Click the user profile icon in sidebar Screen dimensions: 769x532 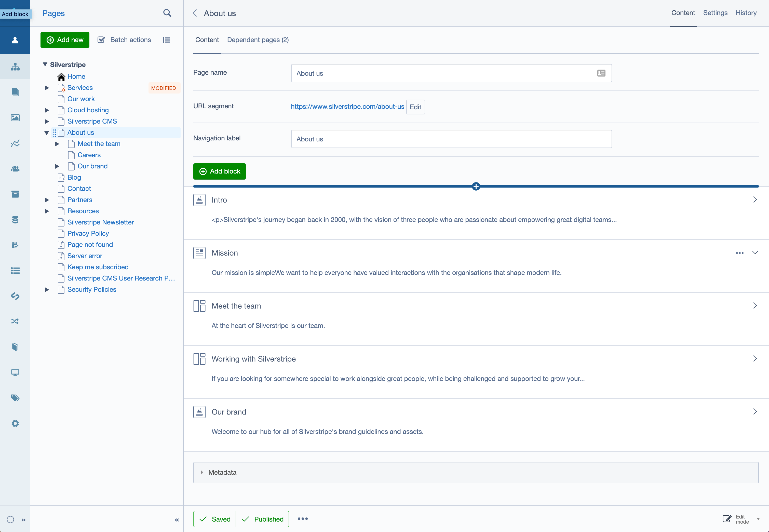pos(15,40)
